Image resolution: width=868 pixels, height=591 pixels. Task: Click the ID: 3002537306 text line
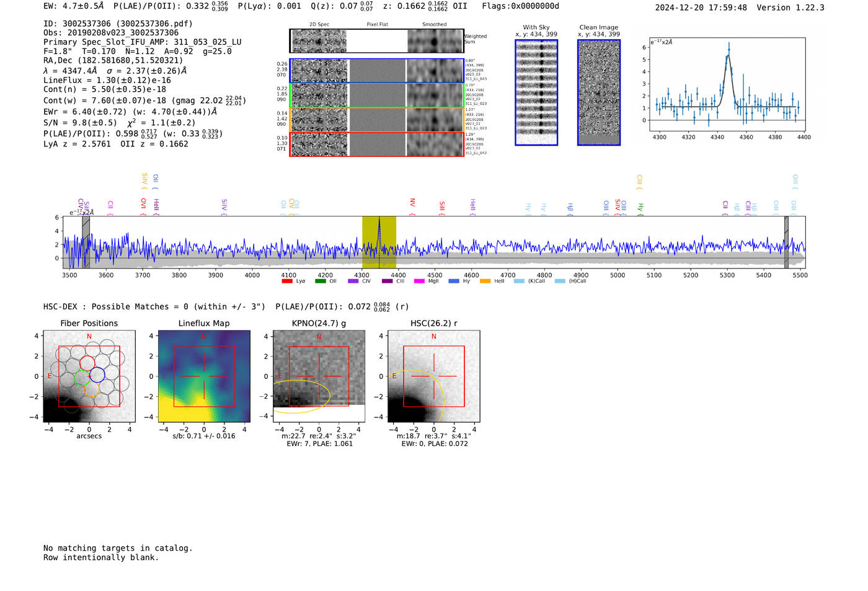tap(118, 24)
